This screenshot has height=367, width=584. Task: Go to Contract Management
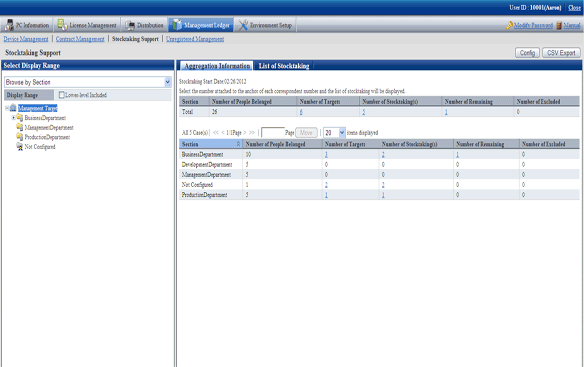coord(80,39)
